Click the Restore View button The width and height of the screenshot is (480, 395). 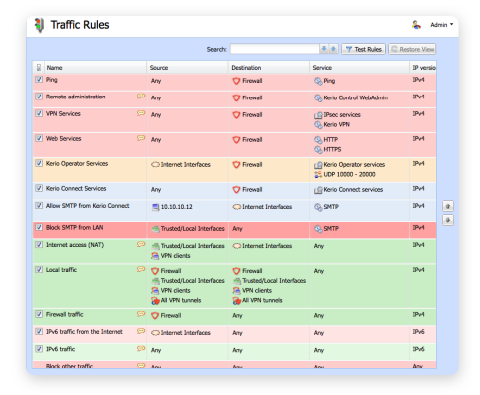click(x=412, y=49)
